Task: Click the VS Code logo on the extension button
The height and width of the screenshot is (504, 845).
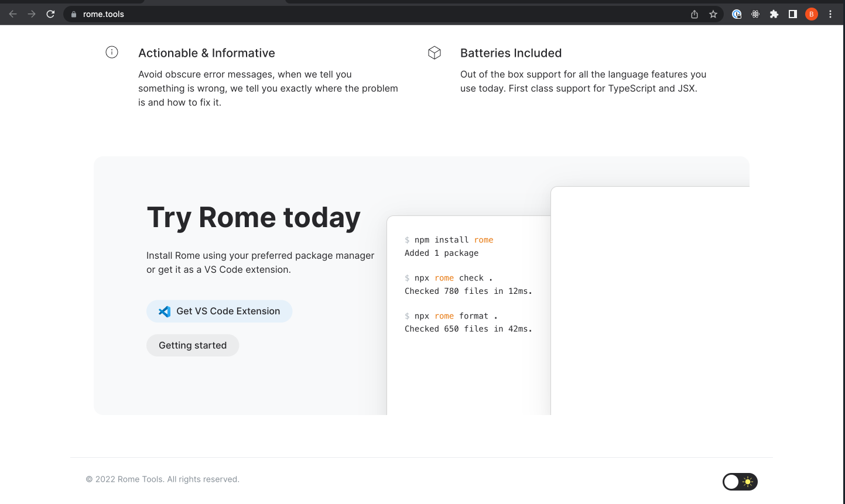Action: [x=163, y=311]
